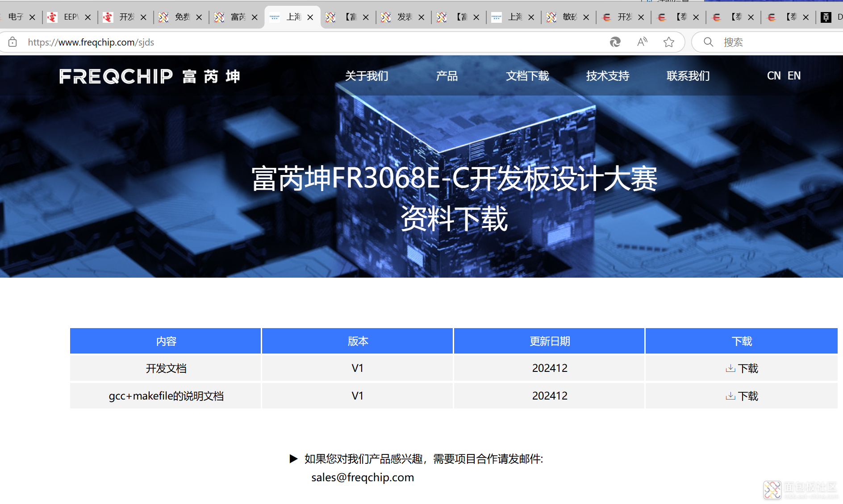
Task: Click version V1 in 开发文档 row
Action: click(x=358, y=368)
